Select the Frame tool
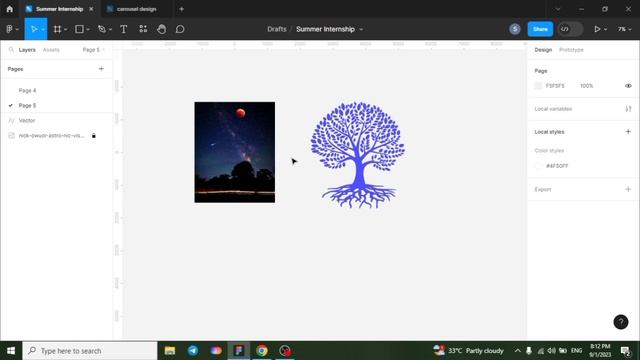Screen dimensions: 640x360 (57, 29)
